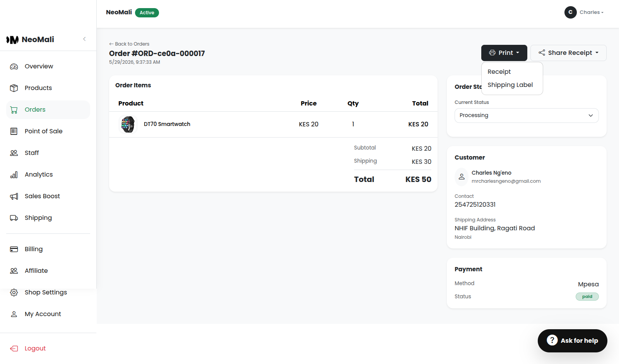Click the Point of Sale icon
Screen dimensions: 619x364
pos(14,131)
